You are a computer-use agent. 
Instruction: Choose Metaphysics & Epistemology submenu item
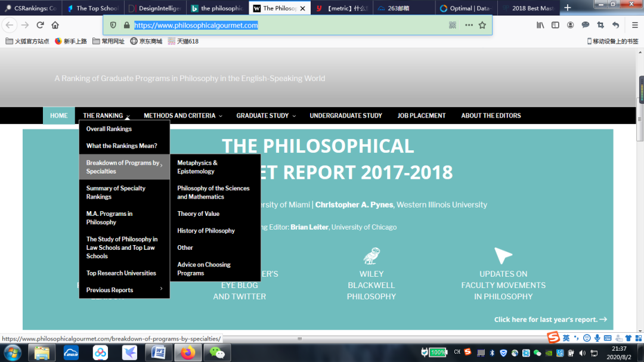[197, 167]
